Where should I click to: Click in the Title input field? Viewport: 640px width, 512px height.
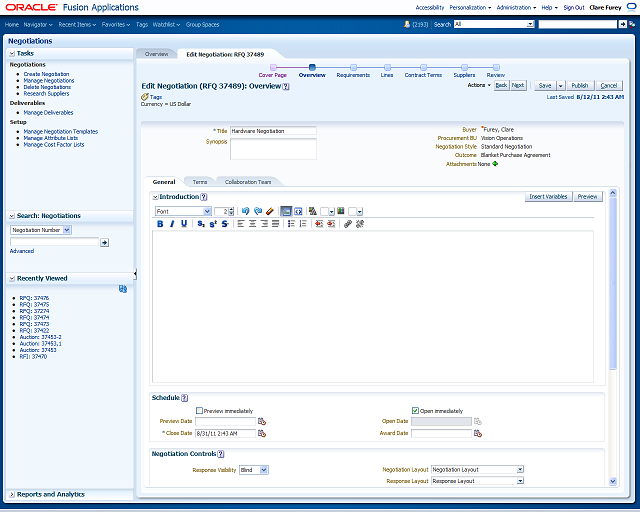273,131
